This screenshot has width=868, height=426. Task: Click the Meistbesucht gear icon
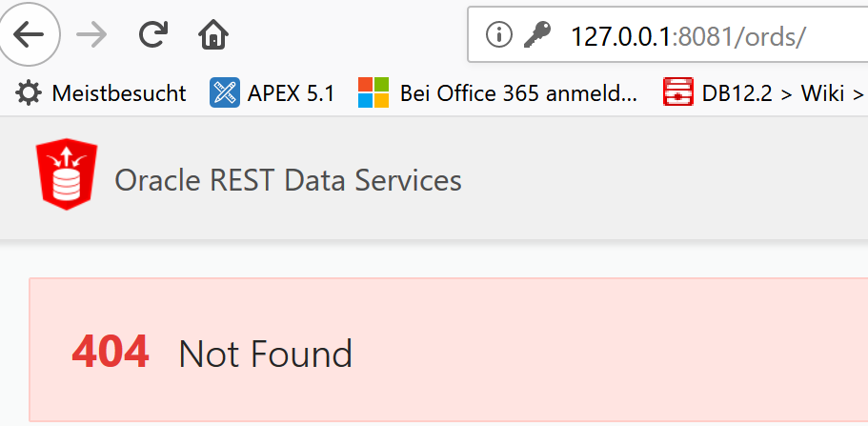click(x=29, y=92)
